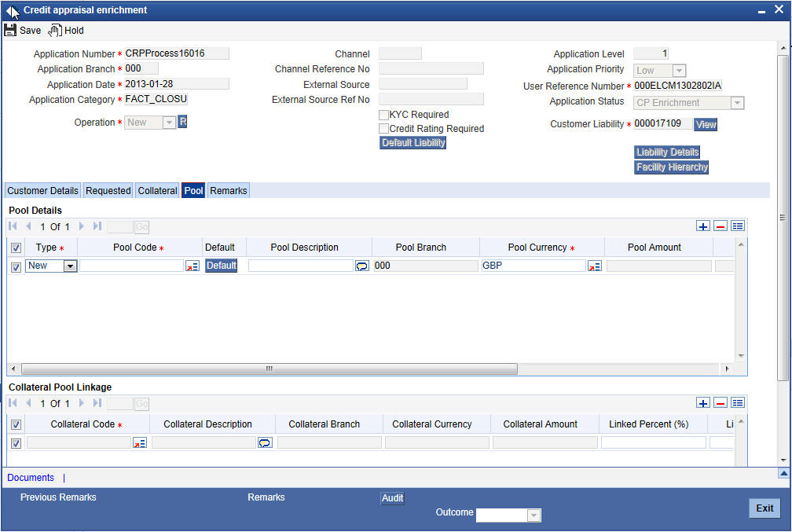Open Facility Hierarchy
The image size is (792, 532).
[672, 167]
